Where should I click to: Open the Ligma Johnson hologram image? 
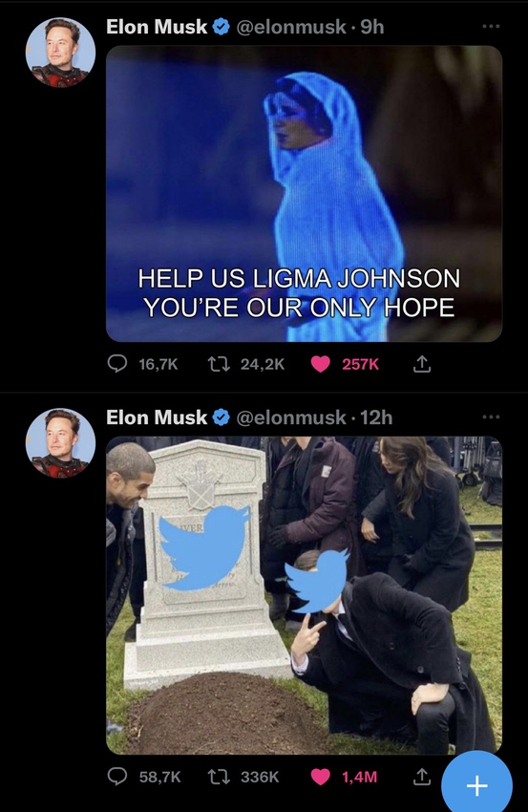click(304, 194)
